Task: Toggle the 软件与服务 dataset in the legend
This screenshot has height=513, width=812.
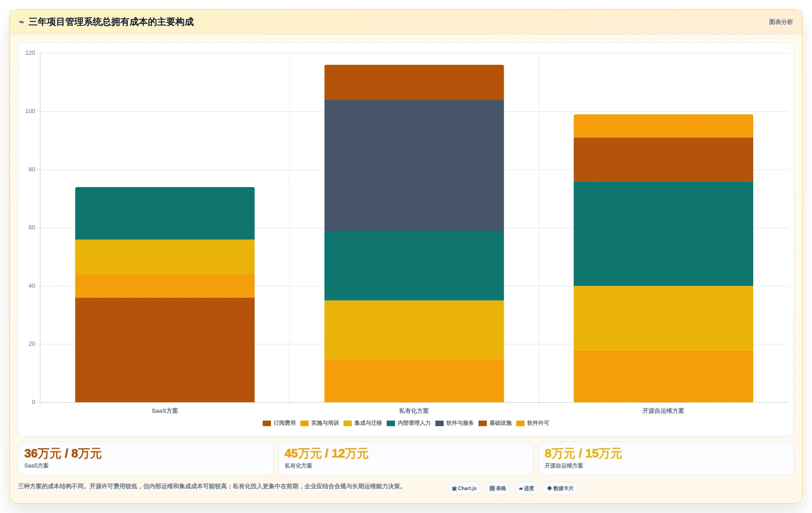Action: (455, 423)
